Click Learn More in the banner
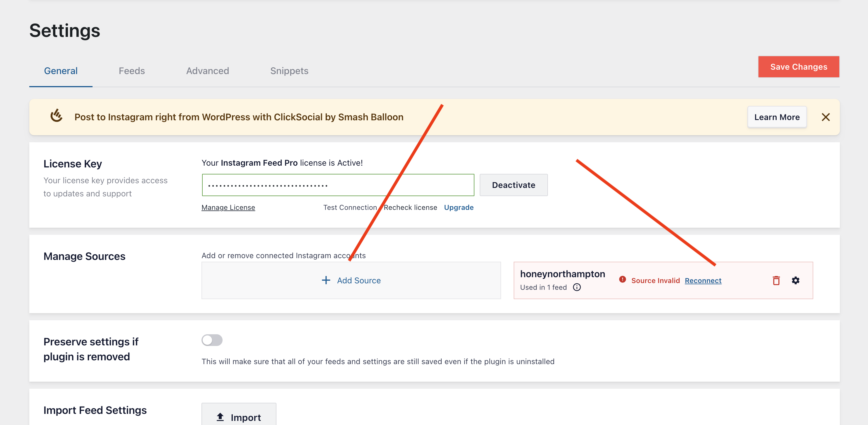 tap(777, 117)
